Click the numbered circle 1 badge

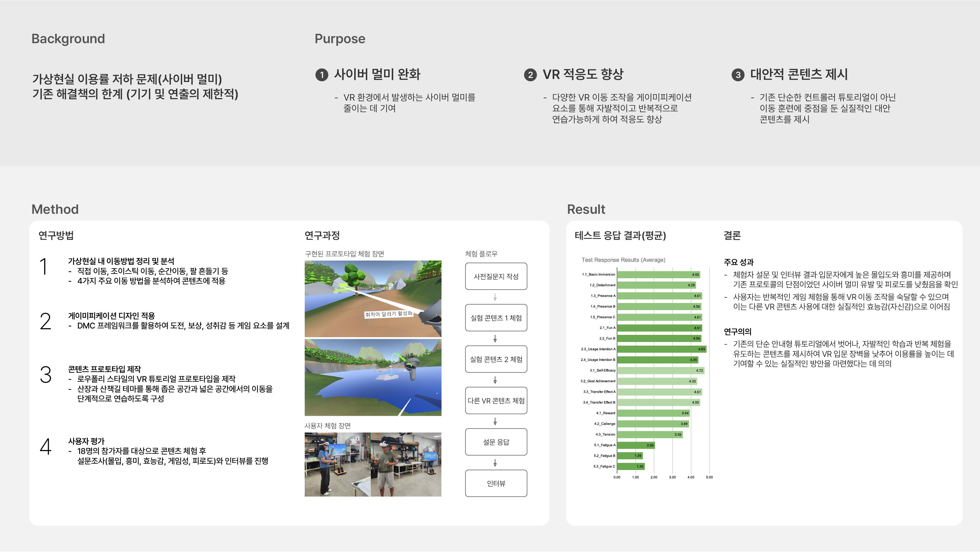tap(322, 75)
